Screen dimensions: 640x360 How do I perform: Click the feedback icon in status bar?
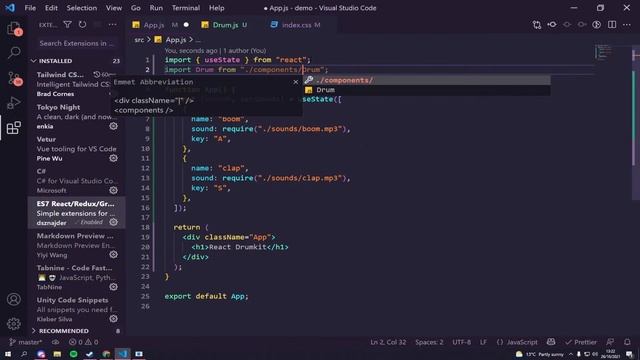610,342
